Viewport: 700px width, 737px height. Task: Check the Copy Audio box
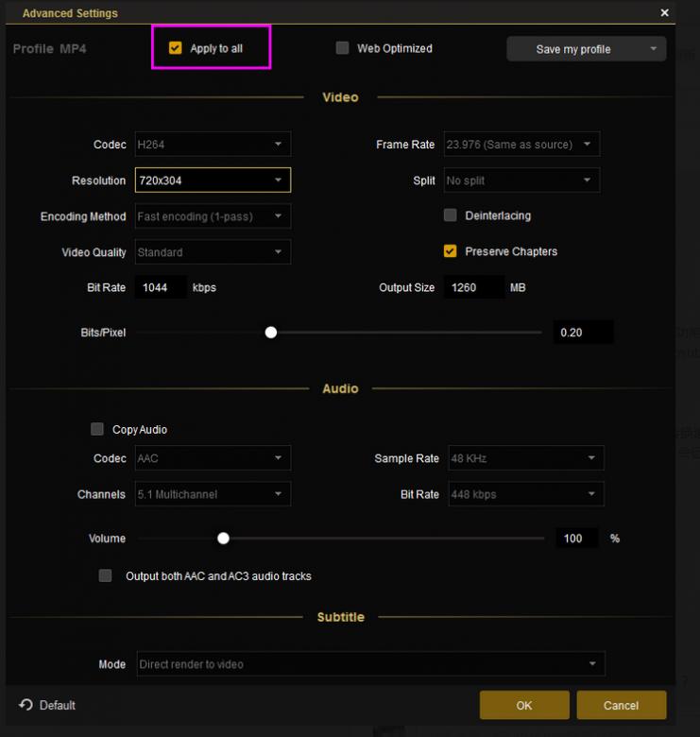pos(97,429)
